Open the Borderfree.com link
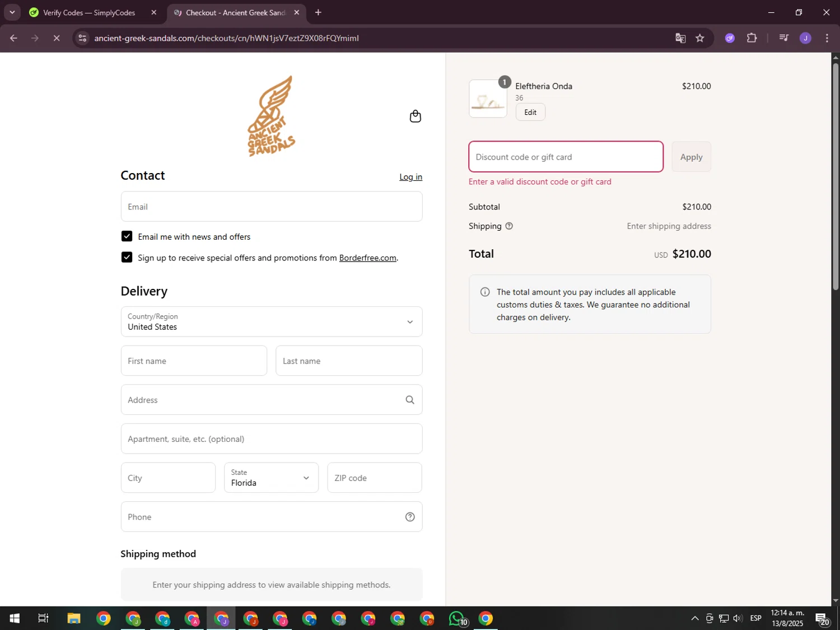The height and width of the screenshot is (630, 840). (367, 258)
